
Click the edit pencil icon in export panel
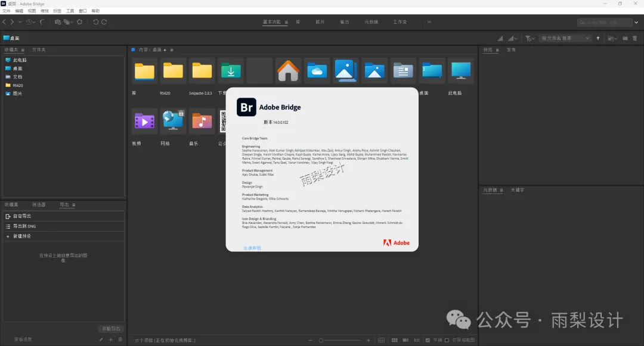pos(101,339)
